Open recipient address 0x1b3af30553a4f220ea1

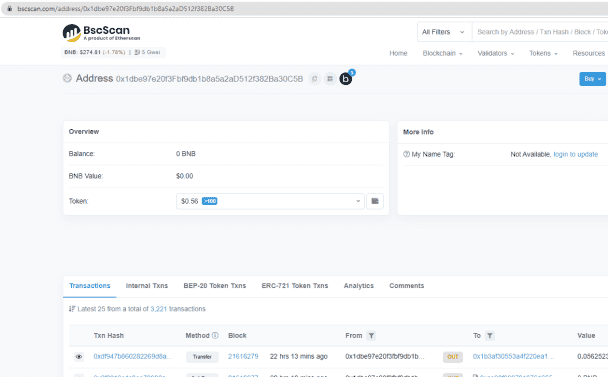pos(513,356)
